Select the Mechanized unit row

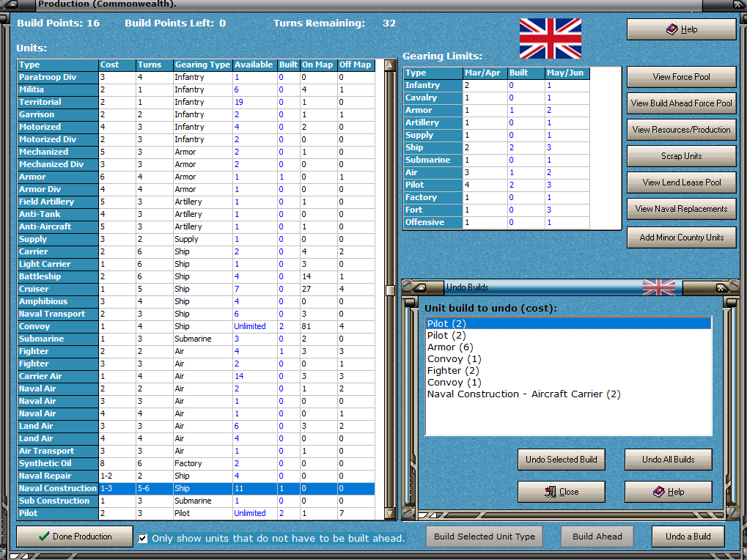196,152
